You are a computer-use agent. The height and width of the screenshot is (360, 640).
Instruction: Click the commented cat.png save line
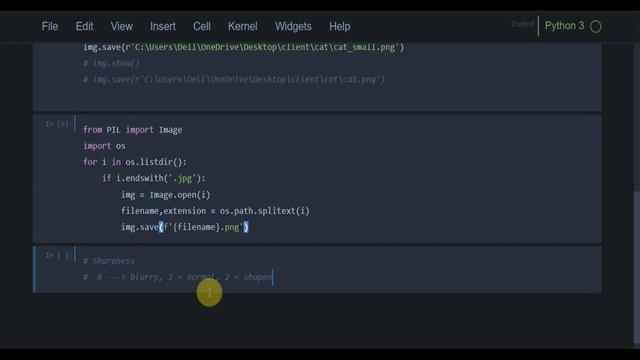(x=234, y=80)
